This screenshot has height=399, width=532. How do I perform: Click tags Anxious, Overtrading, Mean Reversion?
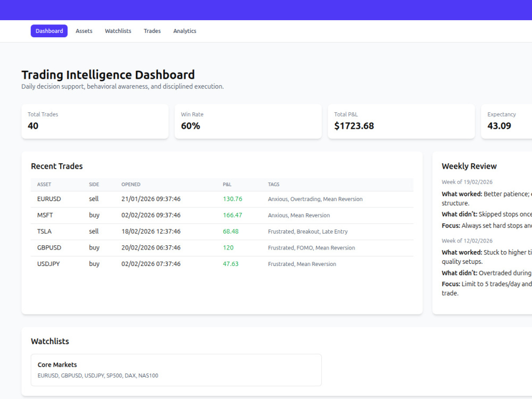(315, 199)
